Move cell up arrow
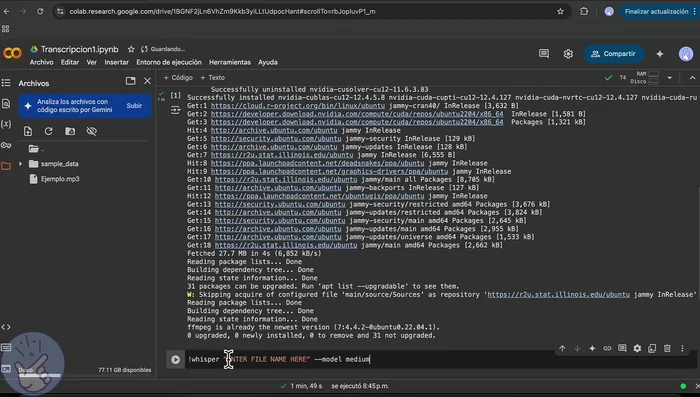The image size is (700, 397). (x=562, y=348)
